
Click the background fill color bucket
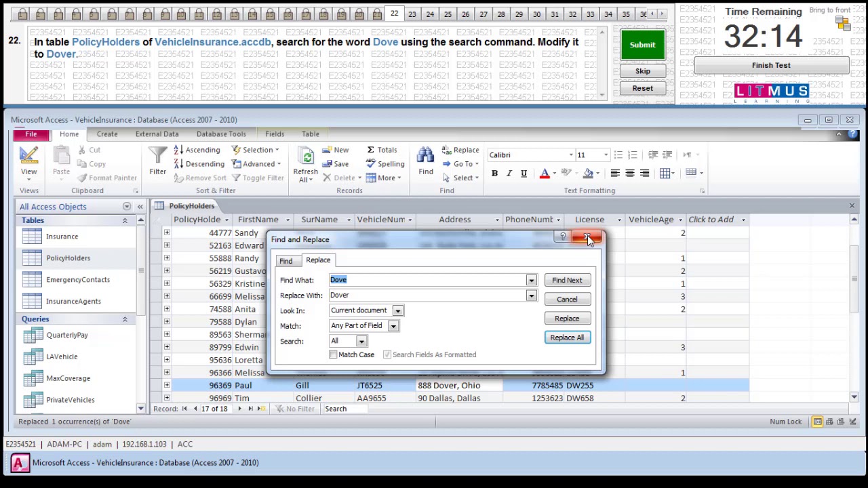tap(588, 174)
